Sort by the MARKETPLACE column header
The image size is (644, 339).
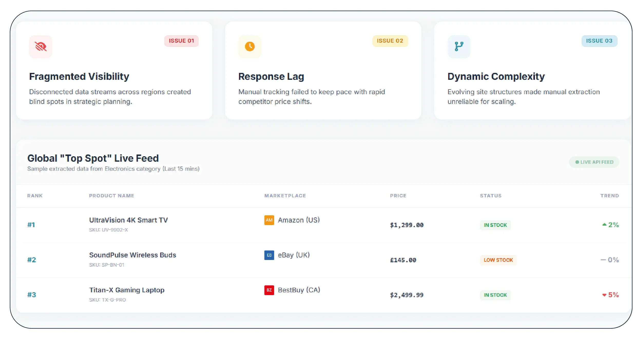[x=285, y=196]
